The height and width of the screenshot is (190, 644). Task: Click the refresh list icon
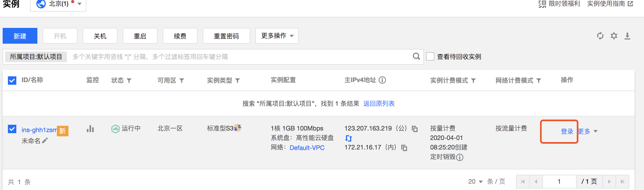[x=600, y=36]
